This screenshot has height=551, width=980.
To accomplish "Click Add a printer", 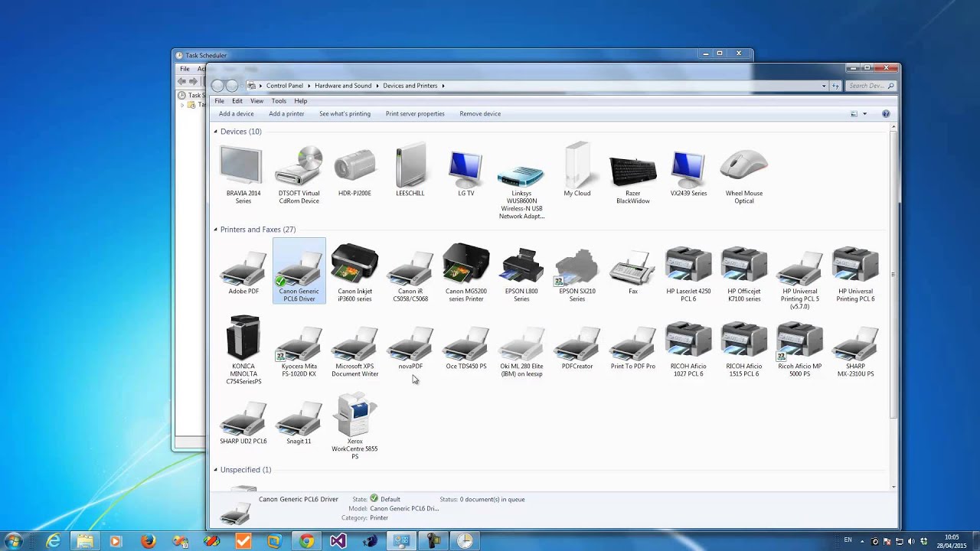I will tap(286, 114).
